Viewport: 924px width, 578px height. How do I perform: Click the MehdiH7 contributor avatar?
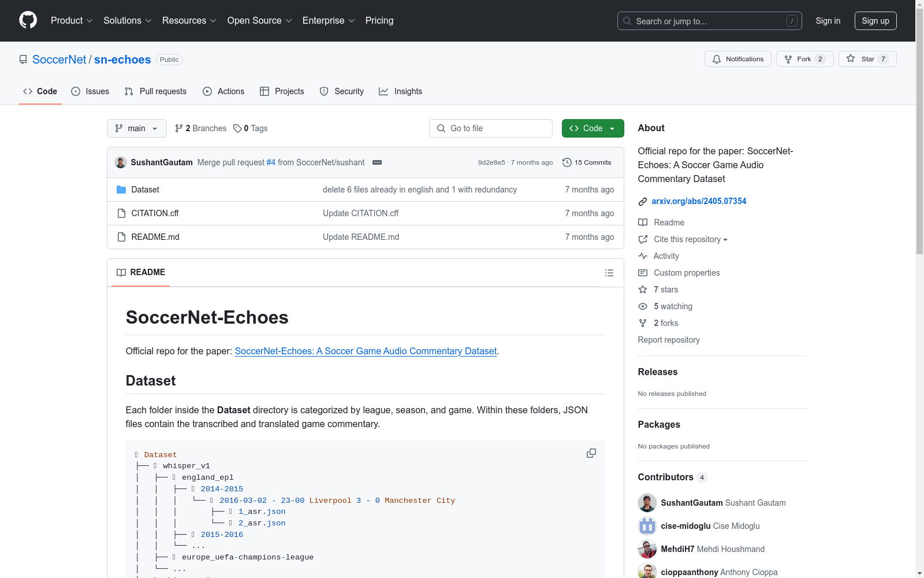[647, 549]
